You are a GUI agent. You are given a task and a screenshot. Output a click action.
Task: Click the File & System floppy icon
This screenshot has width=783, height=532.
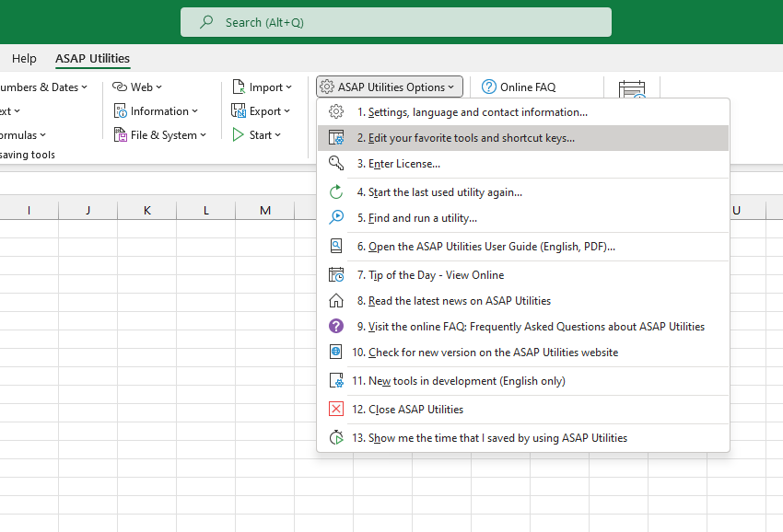121,134
